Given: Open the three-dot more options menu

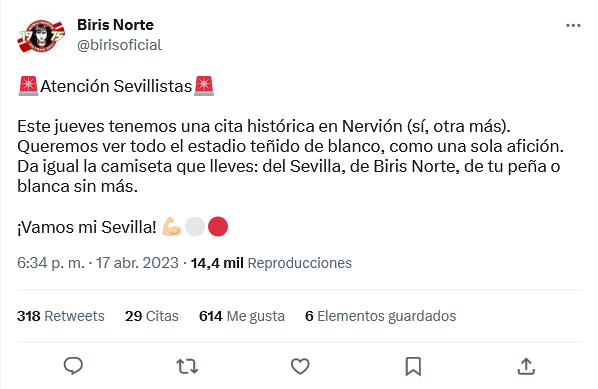Looking at the screenshot, I should pyautogui.click(x=573, y=26).
